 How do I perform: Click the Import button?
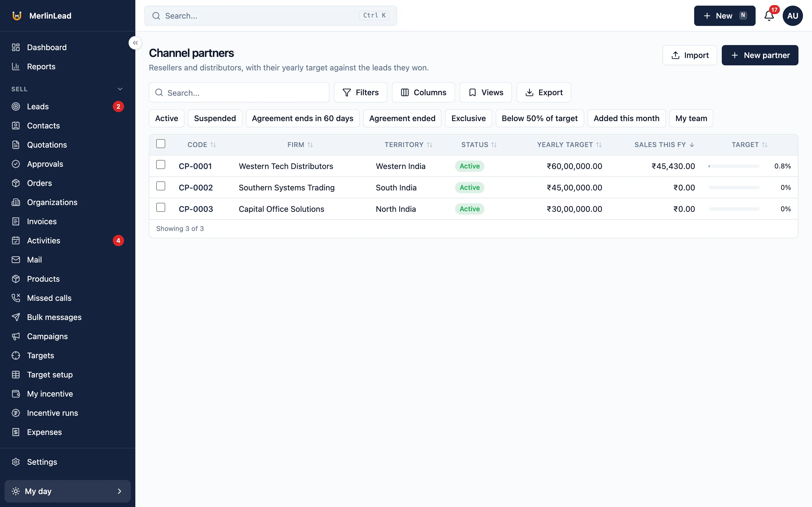tap(690, 55)
